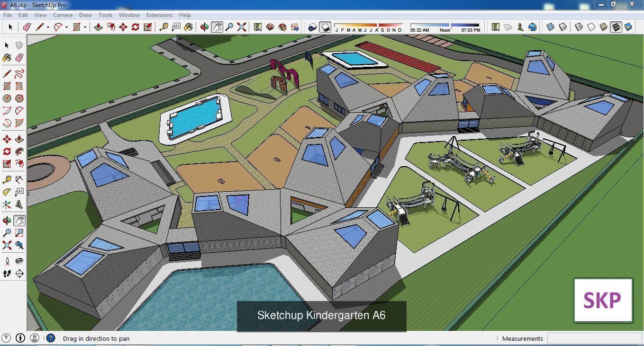The width and height of the screenshot is (644, 346).
Task: Expand the Arc tool dropdown arrow
Action: pyautogui.click(x=66, y=27)
